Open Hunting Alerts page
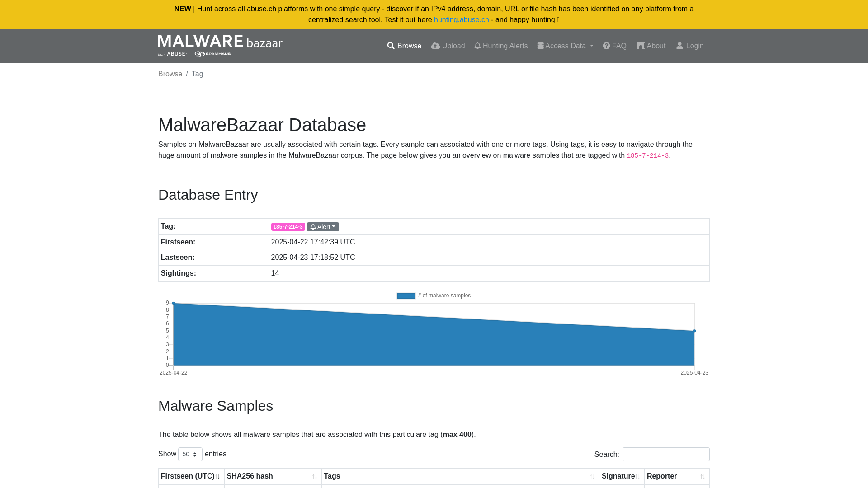The height and width of the screenshot is (488, 868). (501, 46)
